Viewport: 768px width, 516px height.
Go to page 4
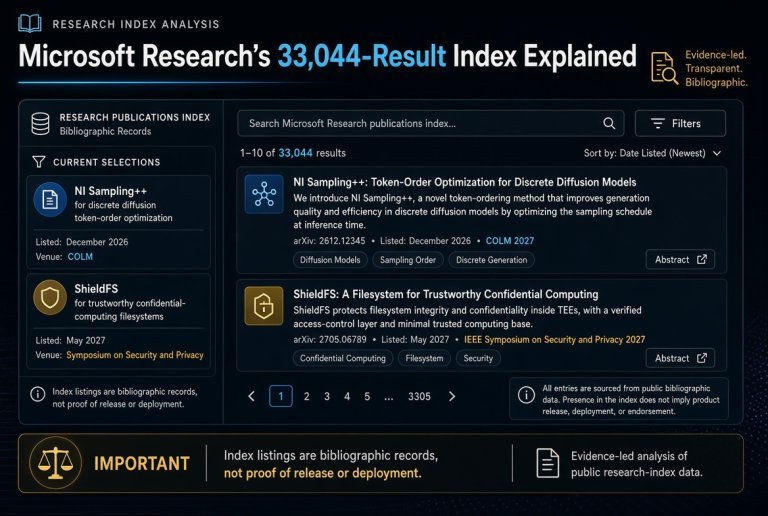(x=347, y=397)
